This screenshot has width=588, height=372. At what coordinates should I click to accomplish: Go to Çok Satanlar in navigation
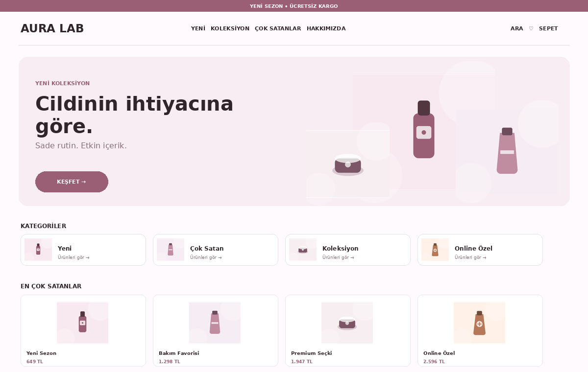click(x=278, y=28)
